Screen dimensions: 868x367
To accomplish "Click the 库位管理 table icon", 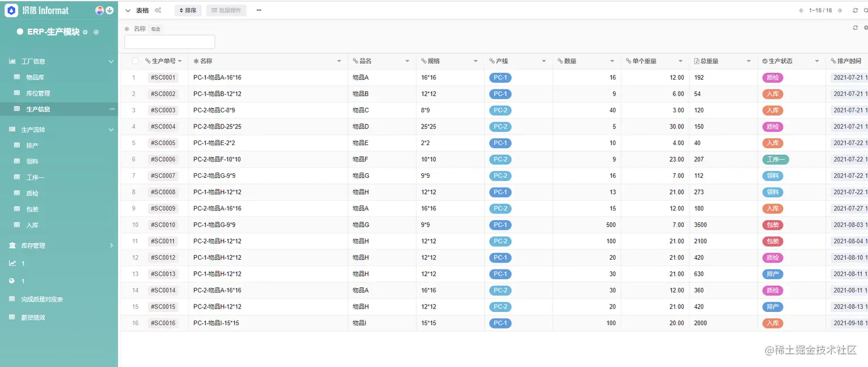I will [x=17, y=93].
